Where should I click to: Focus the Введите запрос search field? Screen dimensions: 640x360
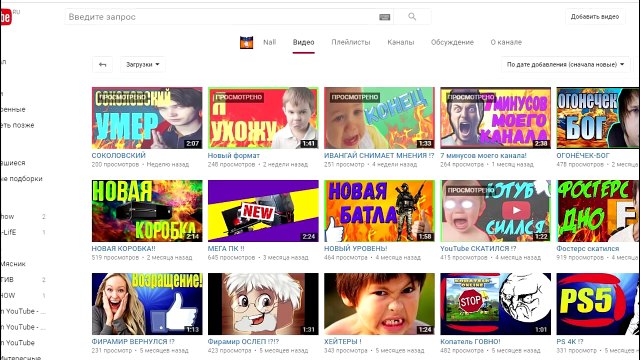[222, 17]
